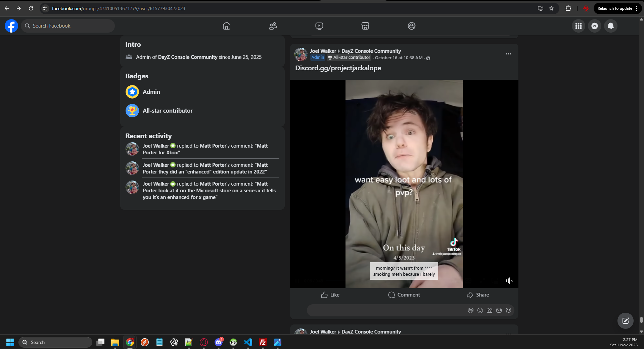644x349 pixels.
Task: Click the "All-star contributor" label under Badges
Action: pos(168,111)
